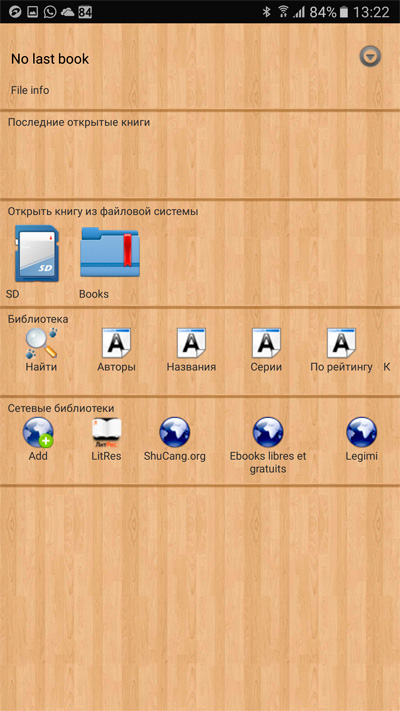The image size is (400, 711).
Task: Tap the Библиотека section header
Action: 38,319
